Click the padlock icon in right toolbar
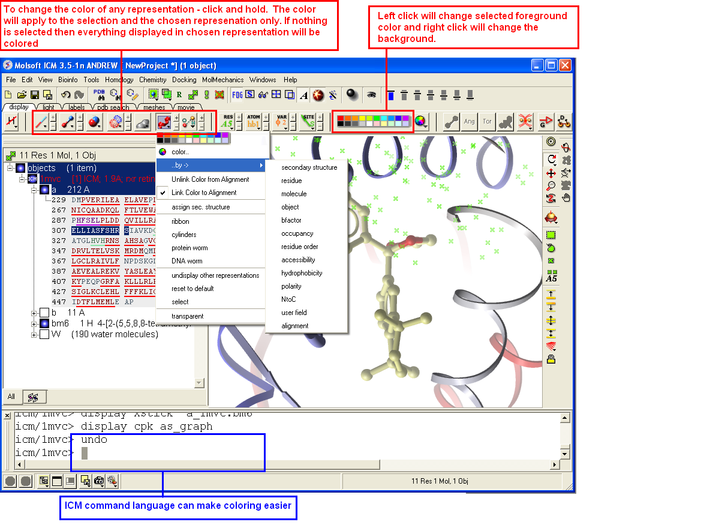728x525 pixels. (551, 359)
